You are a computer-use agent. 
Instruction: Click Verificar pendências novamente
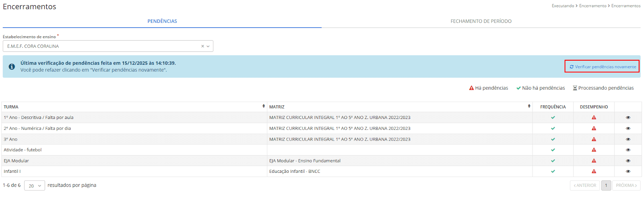click(x=603, y=67)
